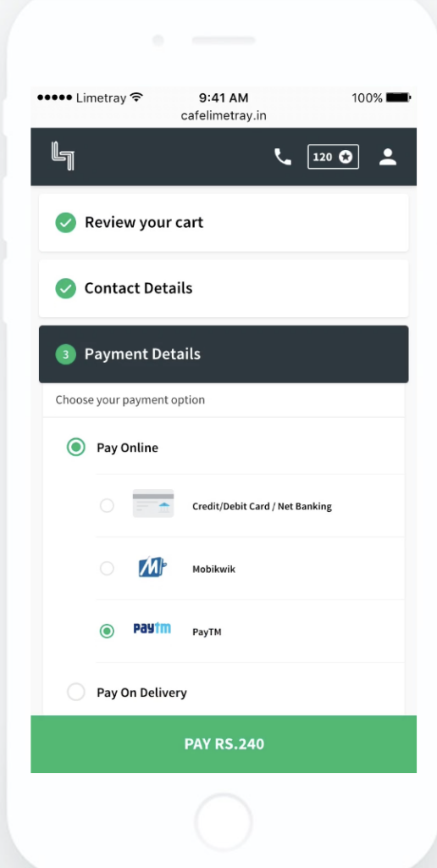
Task: Tap the cafelimetray.in address bar
Action: 224,115
